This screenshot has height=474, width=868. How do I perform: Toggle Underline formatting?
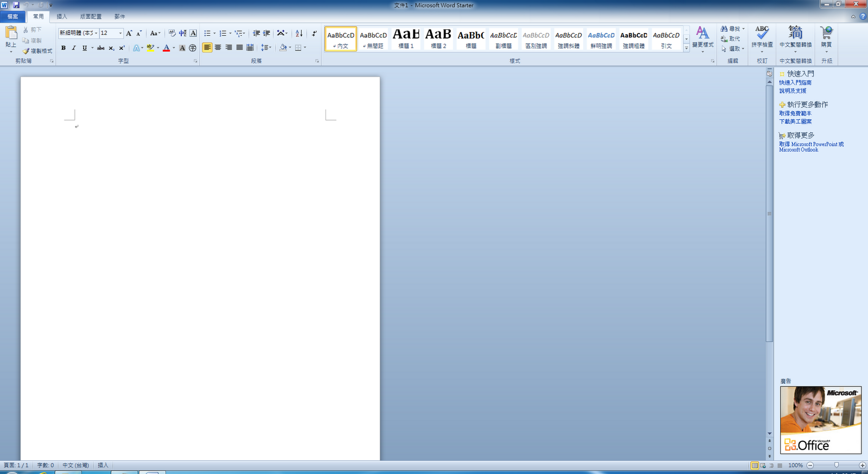coord(84,48)
